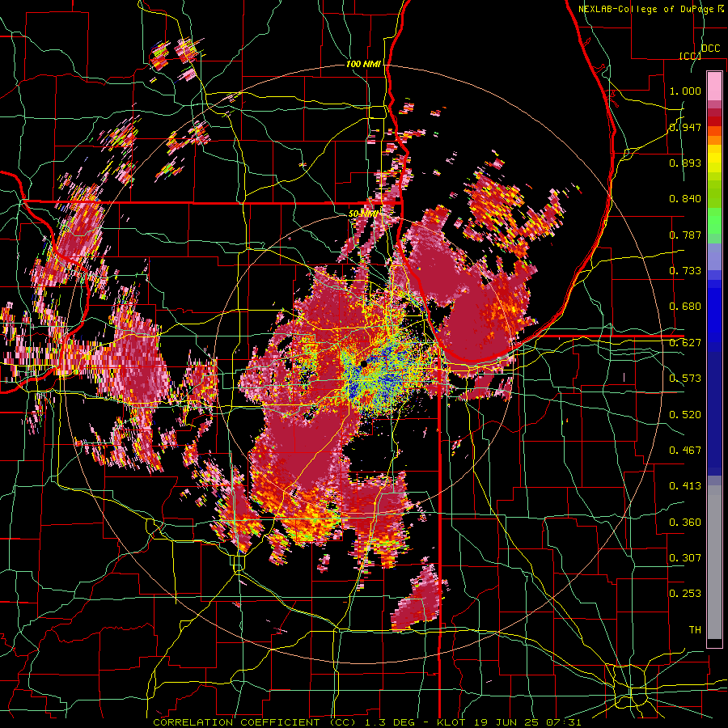Click the TH threshold label
Viewport: 728px width, 728px height.
click(x=695, y=630)
